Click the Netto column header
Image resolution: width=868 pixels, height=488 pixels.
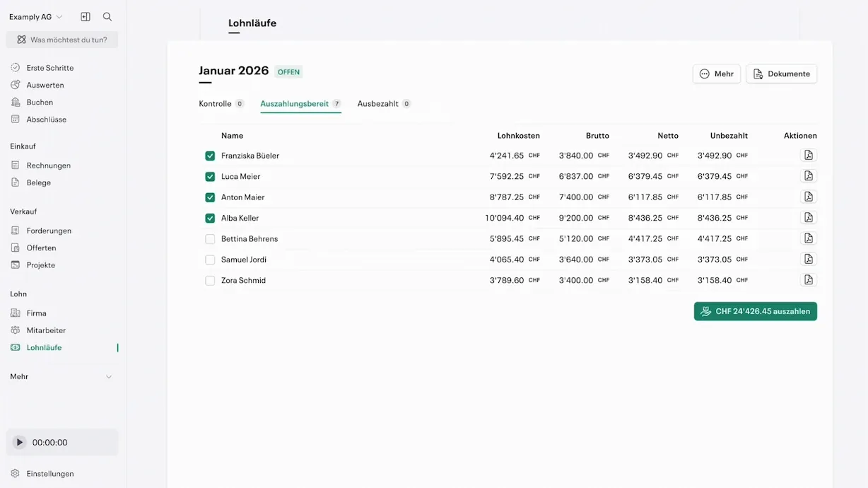668,136
